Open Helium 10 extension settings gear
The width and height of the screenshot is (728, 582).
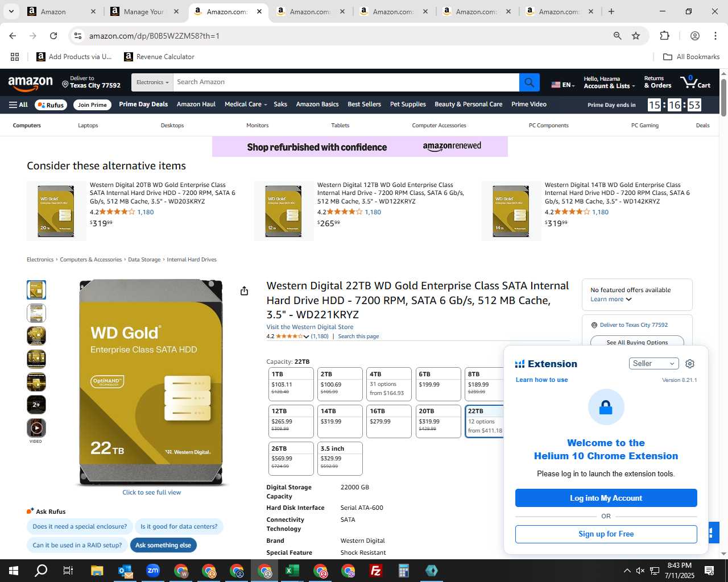point(690,364)
